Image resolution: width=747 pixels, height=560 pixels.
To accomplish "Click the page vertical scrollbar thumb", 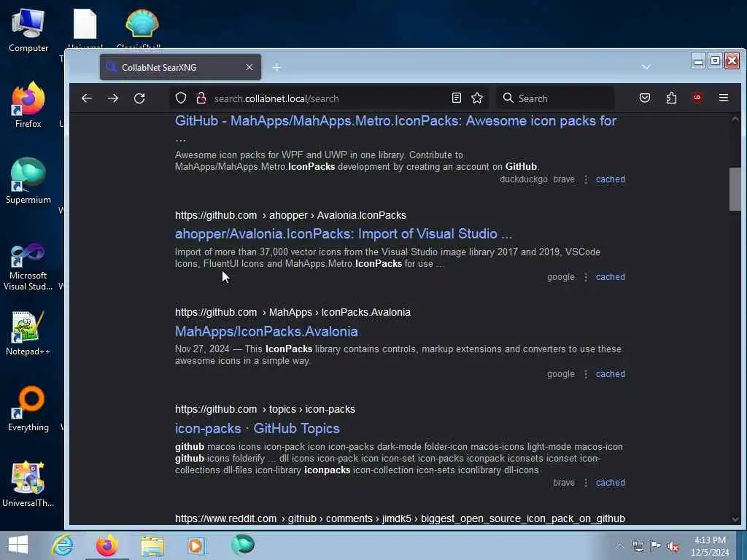I will [735, 189].
